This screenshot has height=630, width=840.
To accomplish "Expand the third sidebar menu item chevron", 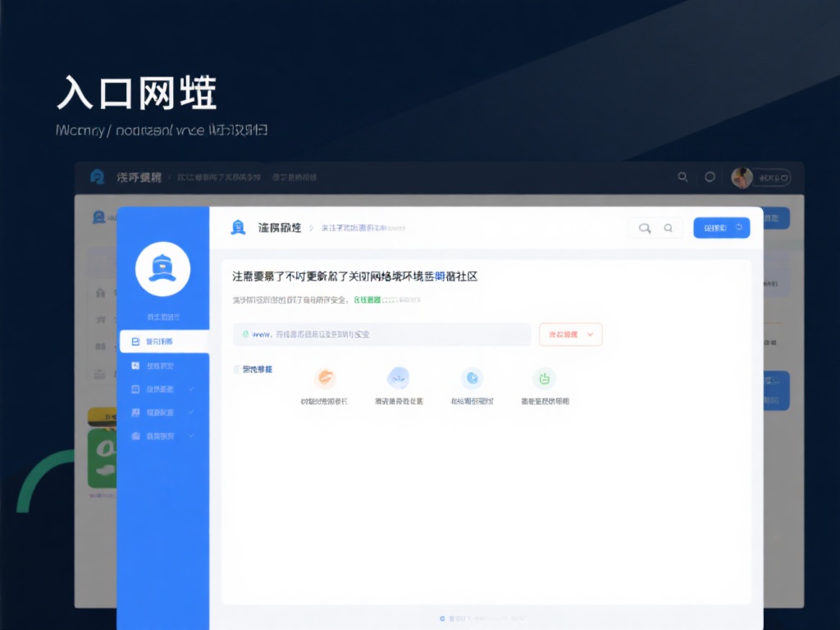I will point(191,389).
